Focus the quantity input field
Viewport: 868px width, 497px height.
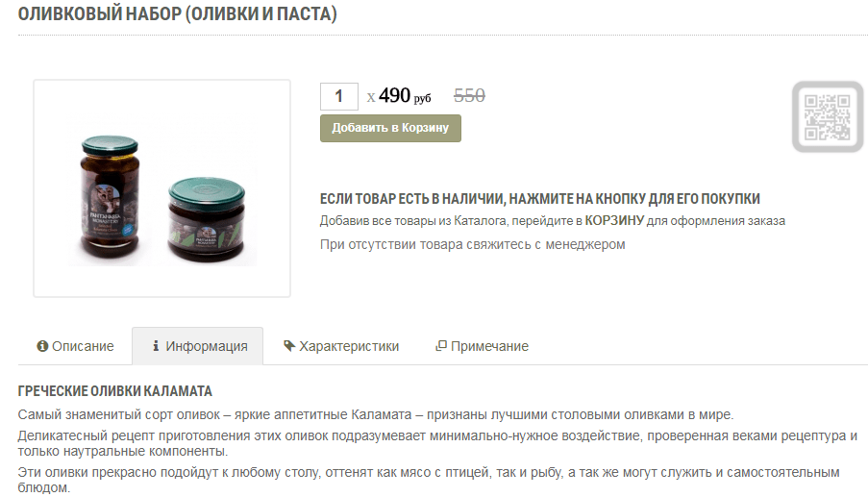[x=338, y=96]
